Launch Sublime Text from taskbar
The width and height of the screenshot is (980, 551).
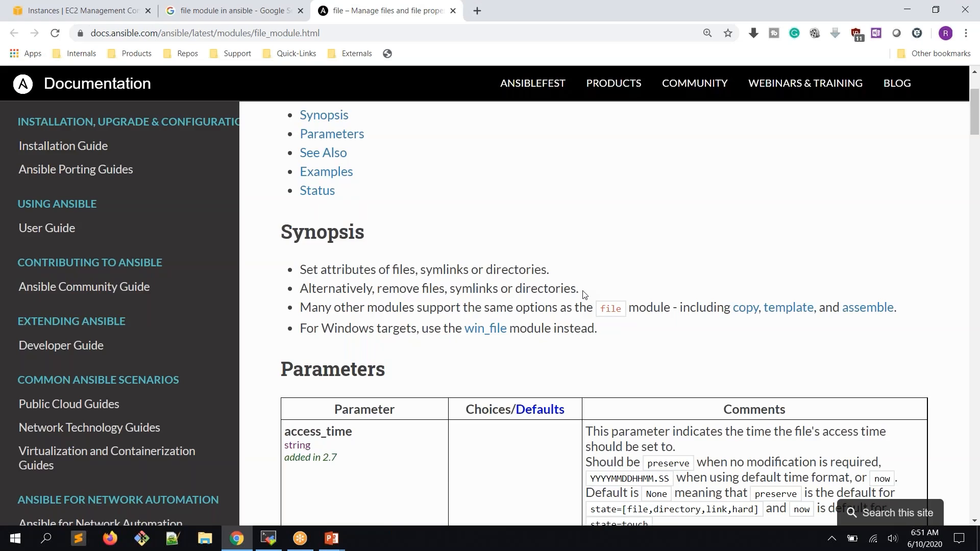point(78,538)
